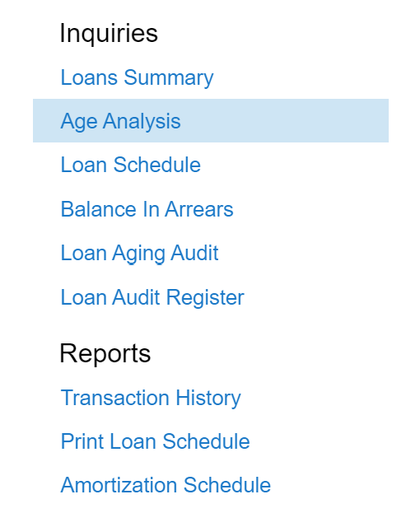Launch the Balance In Arrears inquiry
This screenshot has height=527, width=420.
(147, 209)
